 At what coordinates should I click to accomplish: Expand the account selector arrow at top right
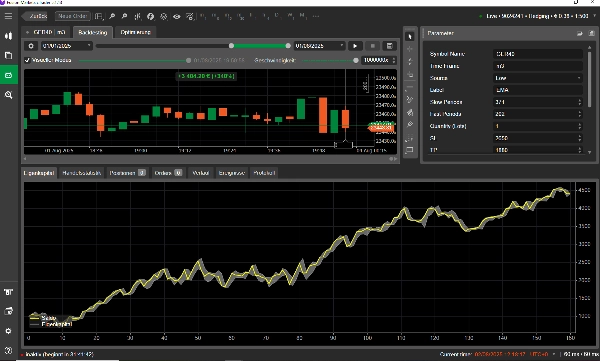(x=595, y=16)
